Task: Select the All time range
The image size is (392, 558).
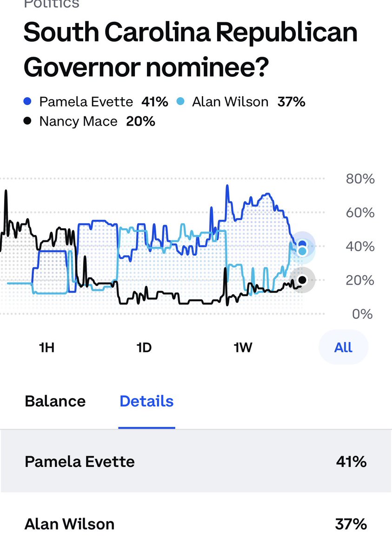Action: coord(343,347)
